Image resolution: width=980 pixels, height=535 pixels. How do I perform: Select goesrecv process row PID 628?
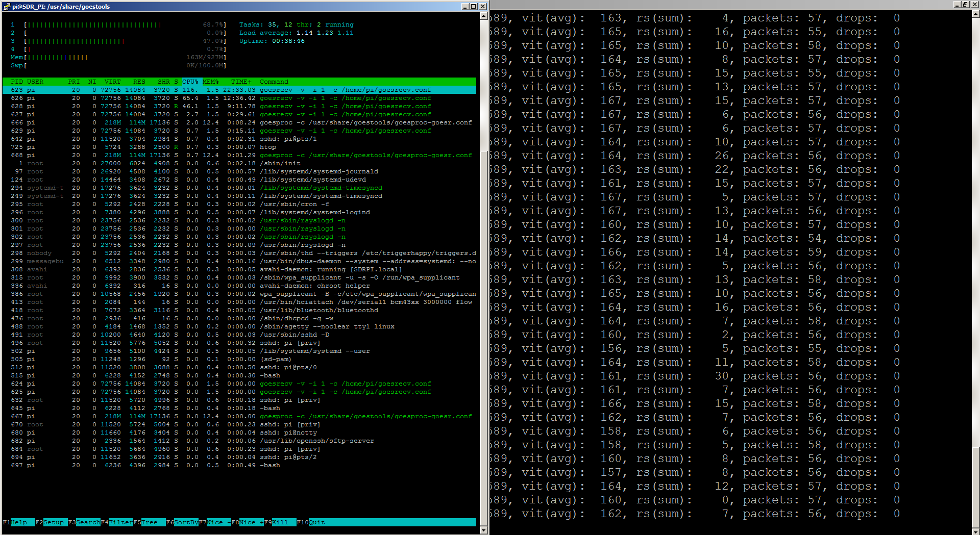tap(239, 106)
